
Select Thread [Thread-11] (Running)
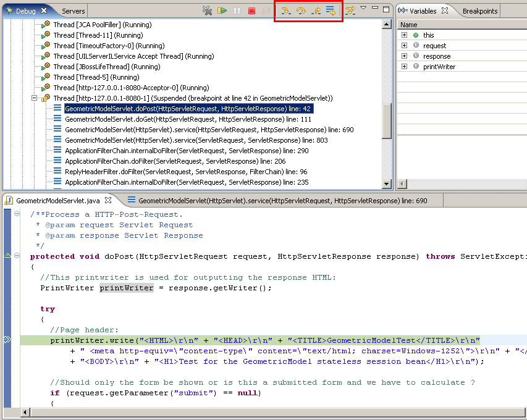point(98,35)
